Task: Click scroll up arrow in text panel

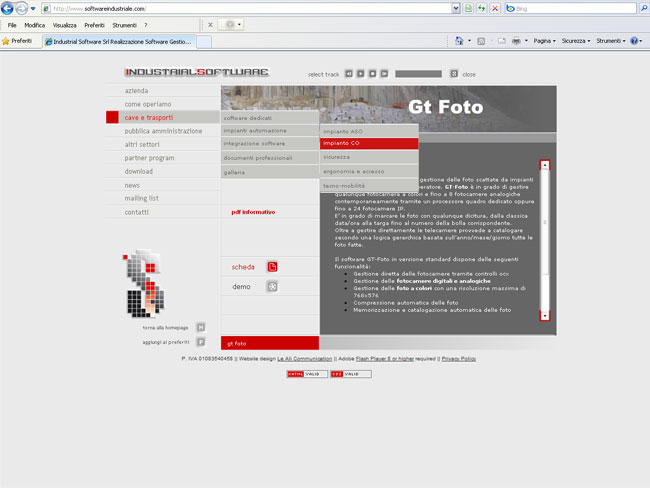Action: tap(545, 165)
